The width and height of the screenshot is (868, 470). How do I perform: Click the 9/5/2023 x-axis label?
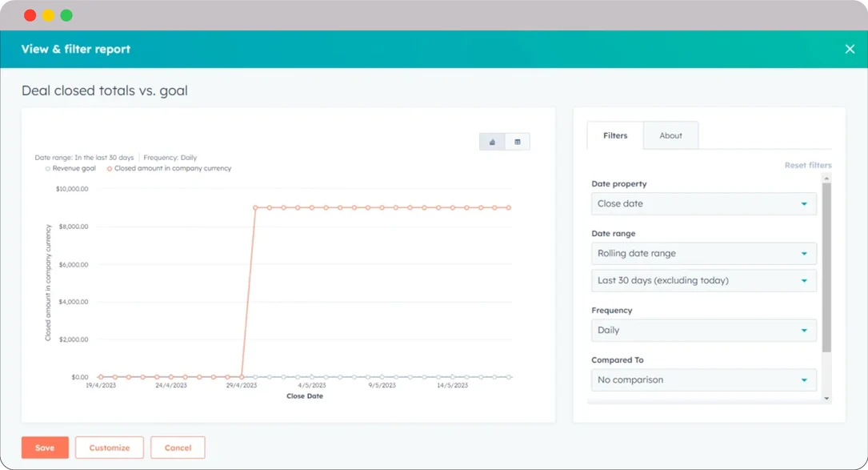(x=382, y=385)
